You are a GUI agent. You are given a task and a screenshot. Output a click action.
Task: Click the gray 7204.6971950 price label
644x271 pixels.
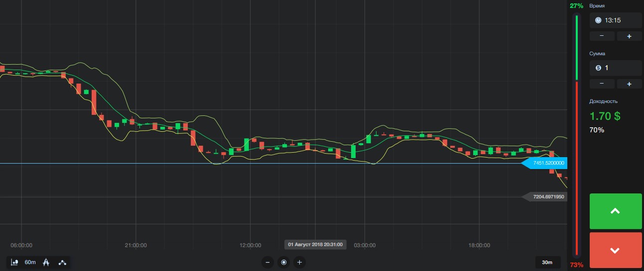(x=544, y=197)
